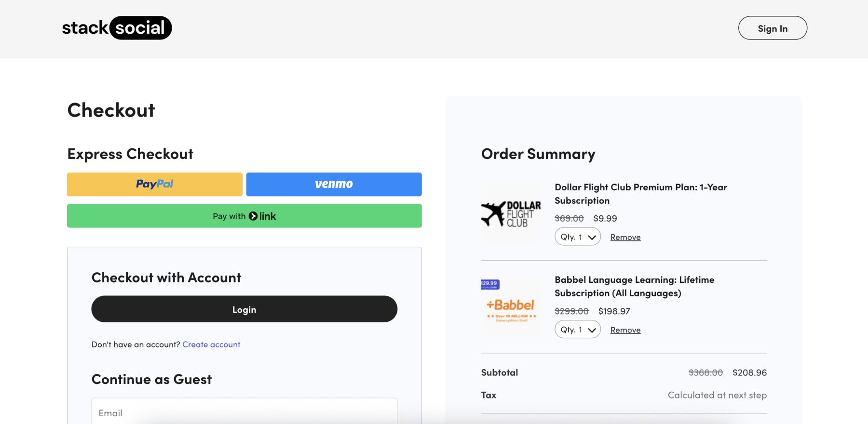This screenshot has height=424, width=868.
Task: Click Babbel product thumbnail
Action: click(511, 306)
